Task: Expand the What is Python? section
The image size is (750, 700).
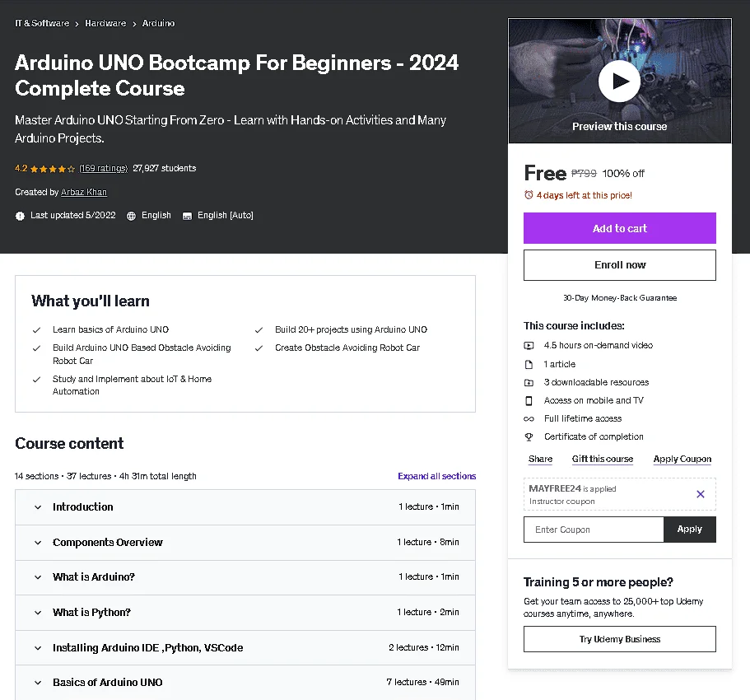Action: (245, 613)
